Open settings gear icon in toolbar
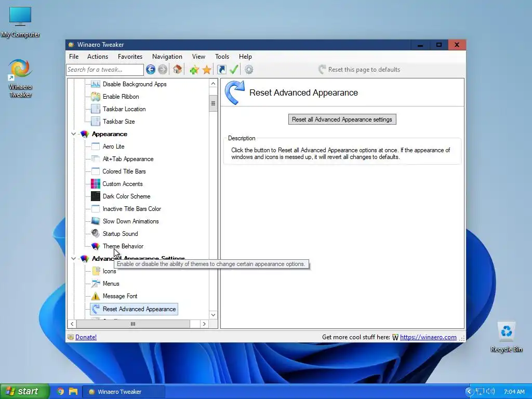 (x=249, y=70)
